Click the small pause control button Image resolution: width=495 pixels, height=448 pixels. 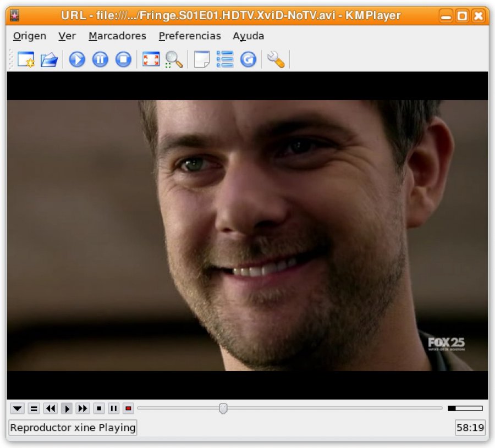[114, 408]
